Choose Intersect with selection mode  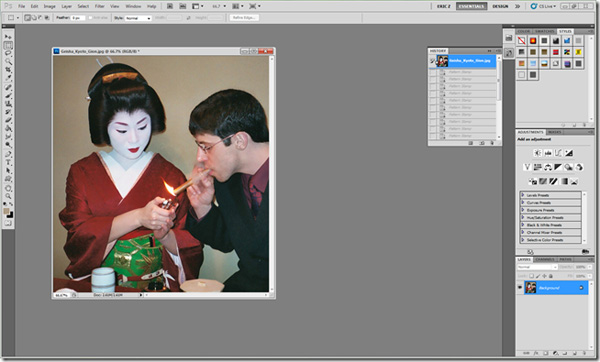(47, 18)
